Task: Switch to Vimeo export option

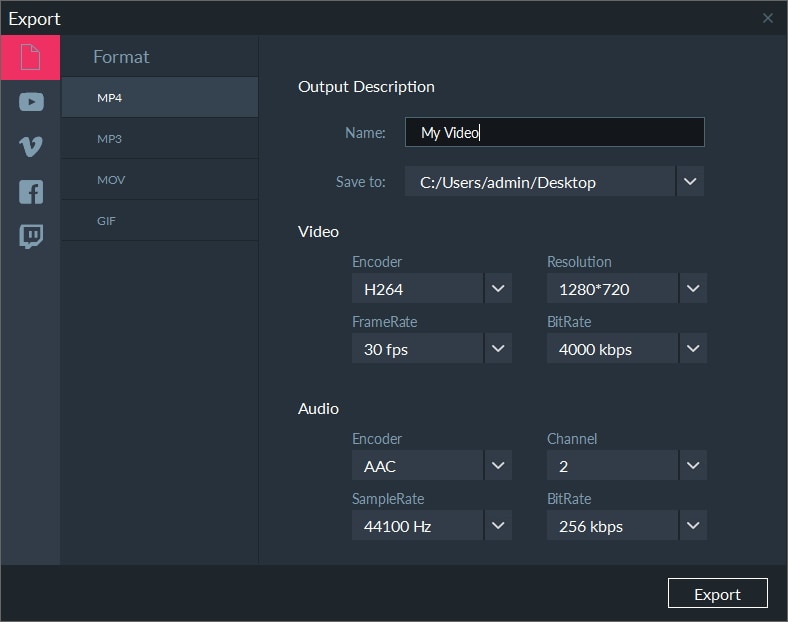Action: click(31, 147)
